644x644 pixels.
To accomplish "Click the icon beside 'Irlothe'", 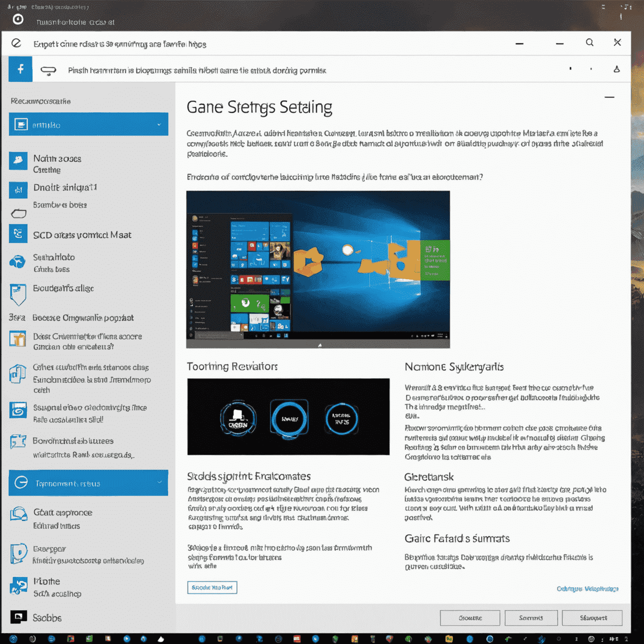I will (x=18, y=586).
